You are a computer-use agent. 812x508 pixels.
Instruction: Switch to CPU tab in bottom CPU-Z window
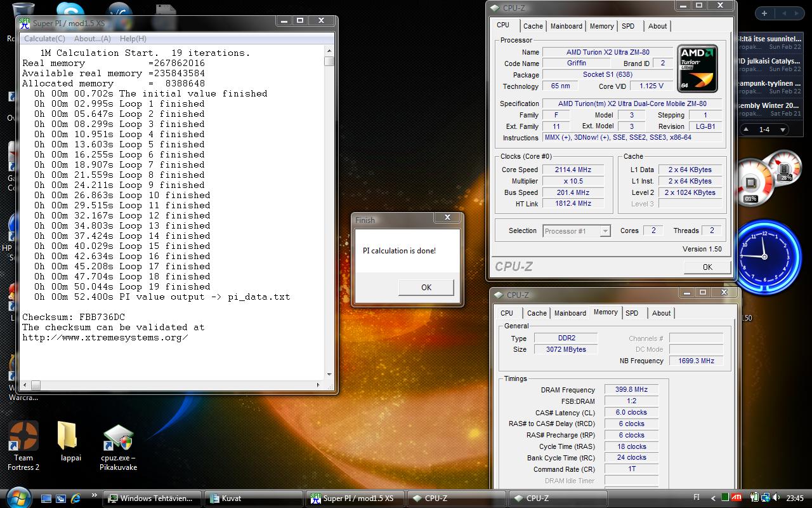point(507,313)
